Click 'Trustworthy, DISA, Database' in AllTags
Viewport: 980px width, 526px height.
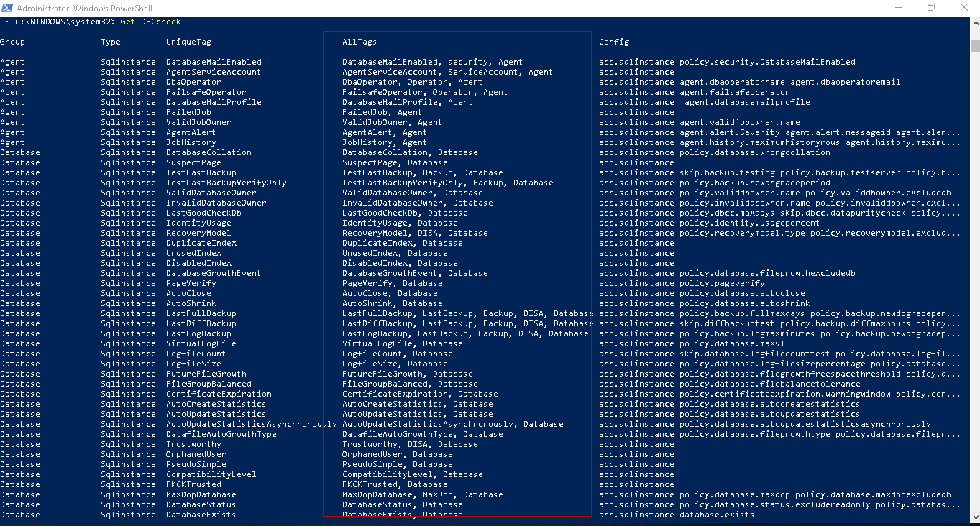410,444
